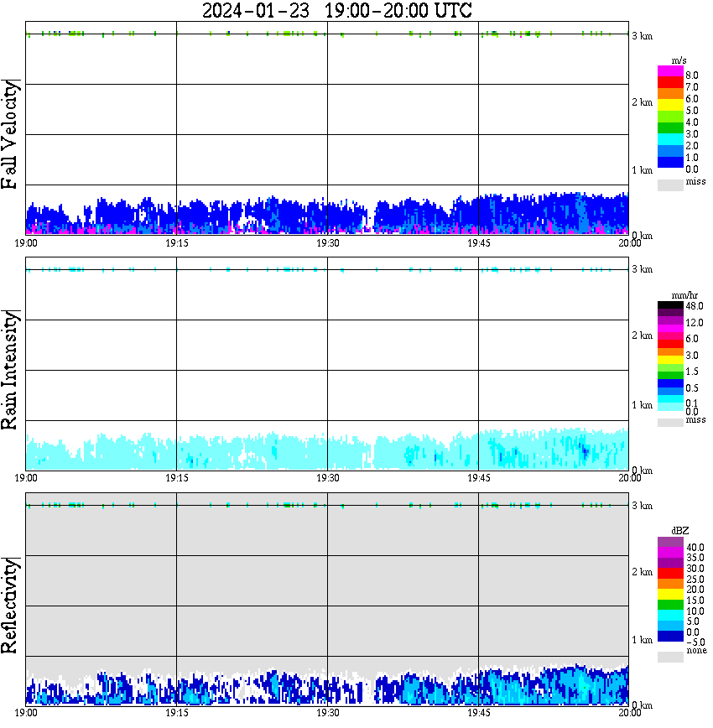The height and width of the screenshot is (728, 713).
Task: Click 19:30 tick under Reflectivity panel
Action: (328, 713)
